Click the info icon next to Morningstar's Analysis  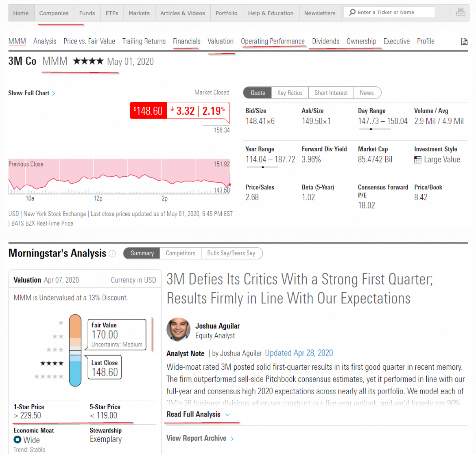112,254
